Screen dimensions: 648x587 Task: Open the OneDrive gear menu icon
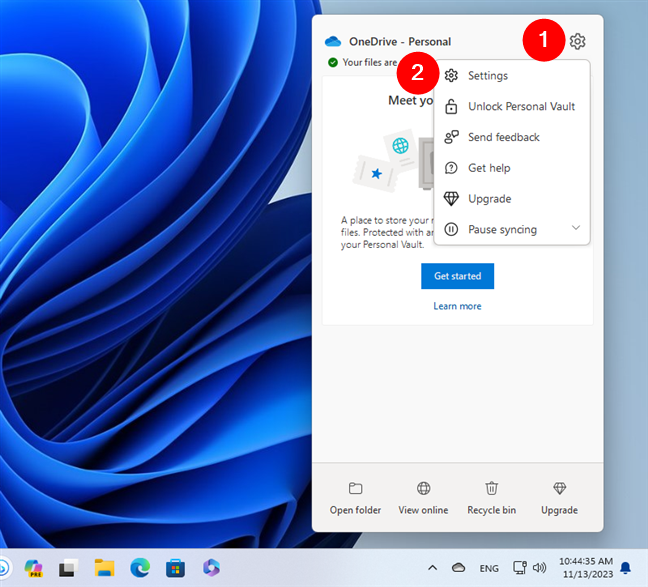point(577,41)
